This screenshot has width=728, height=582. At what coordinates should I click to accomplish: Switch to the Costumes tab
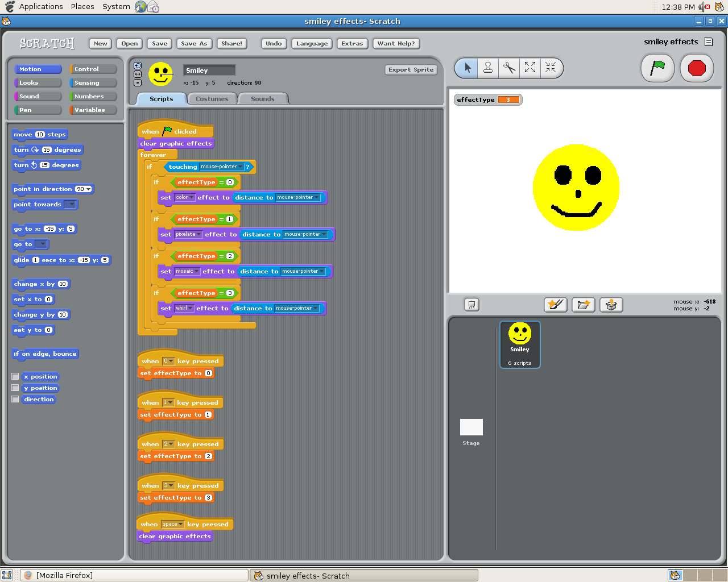[x=212, y=99]
